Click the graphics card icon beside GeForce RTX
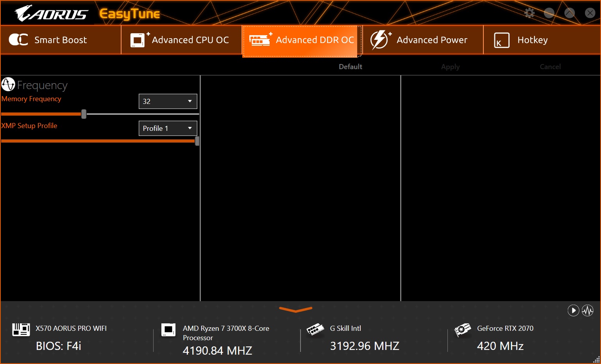The width and height of the screenshot is (601, 364). [x=463, y=330]
